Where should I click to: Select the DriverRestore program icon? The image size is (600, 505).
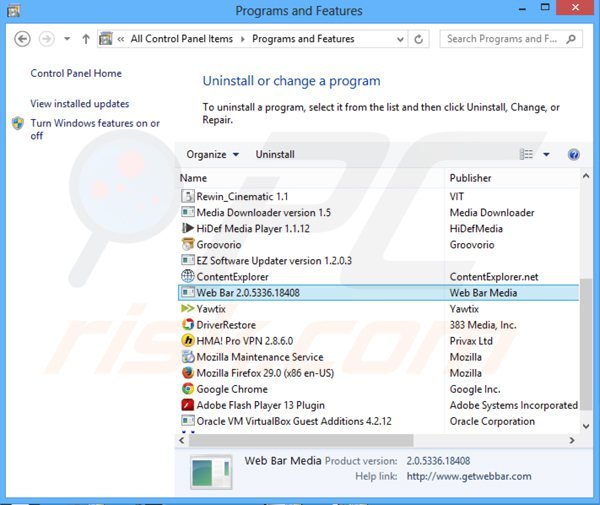(x=188, y=324)
